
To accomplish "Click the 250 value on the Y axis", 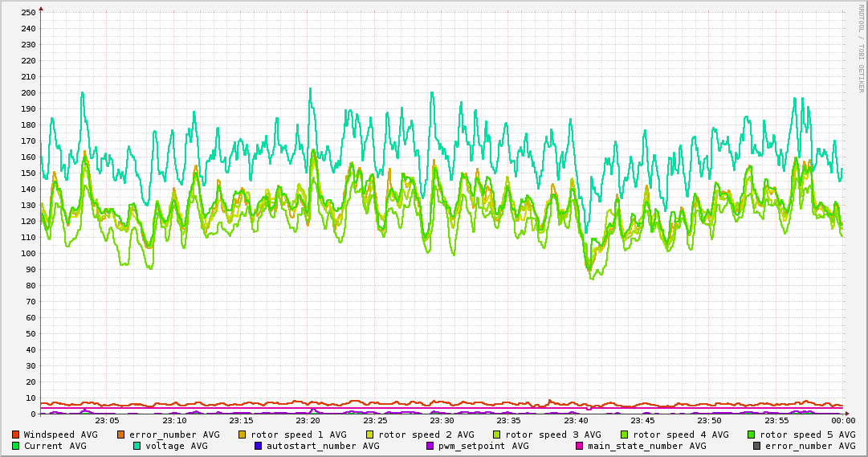I will point(27,13).
